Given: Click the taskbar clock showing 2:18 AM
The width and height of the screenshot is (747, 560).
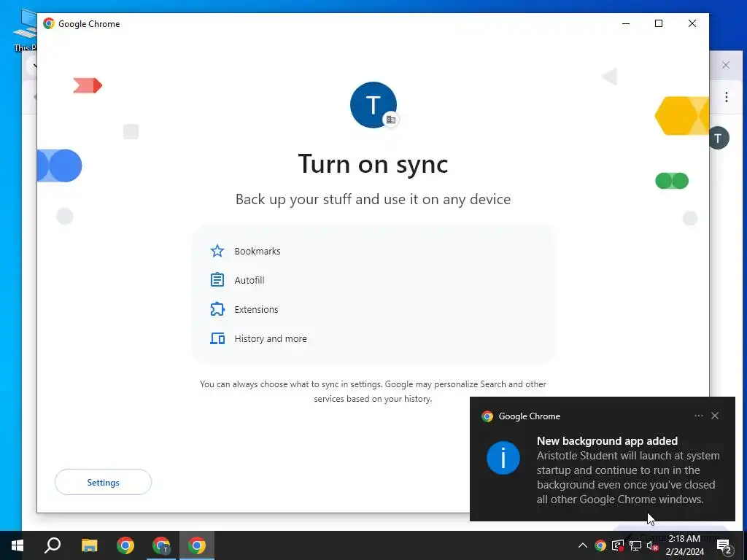Looking at the screenshot, I should pyautogui.click(x=684, y=545).
